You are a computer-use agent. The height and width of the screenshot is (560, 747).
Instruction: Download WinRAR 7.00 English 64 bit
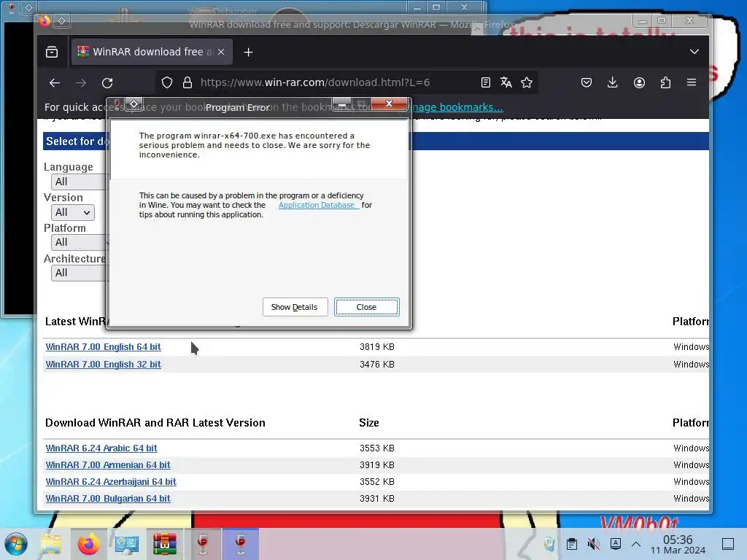coord(104,347)
